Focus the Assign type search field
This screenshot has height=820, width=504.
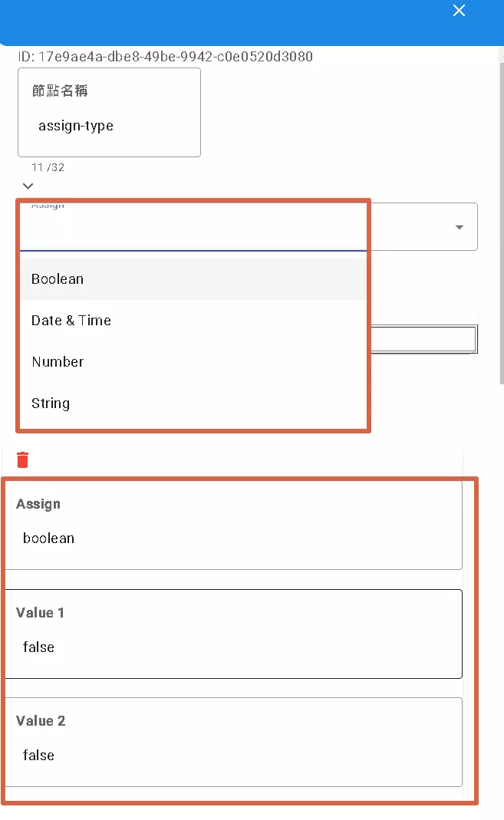click(x=192, y=230)
